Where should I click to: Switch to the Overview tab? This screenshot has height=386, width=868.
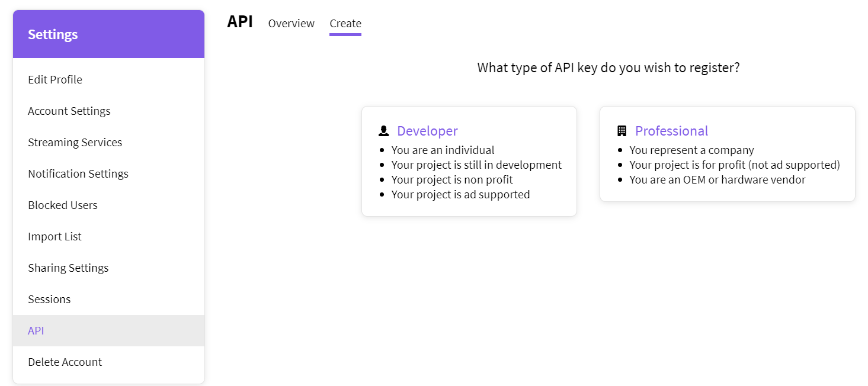291,24
